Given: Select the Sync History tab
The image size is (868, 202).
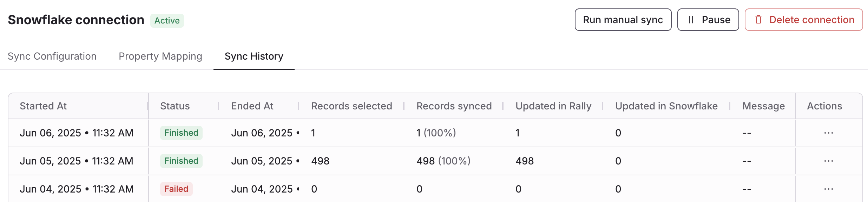Looking at the screenshot, I should click(254, 56).
